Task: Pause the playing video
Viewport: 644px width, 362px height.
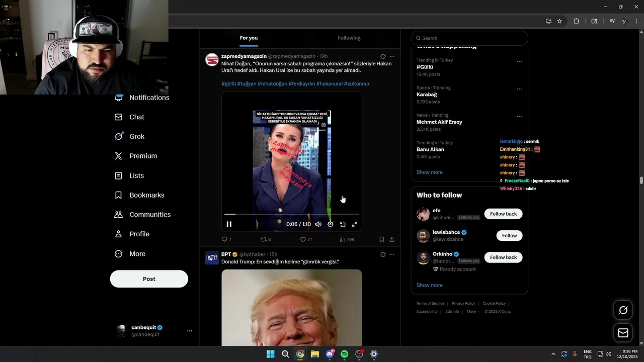Action: pos(229,224)
